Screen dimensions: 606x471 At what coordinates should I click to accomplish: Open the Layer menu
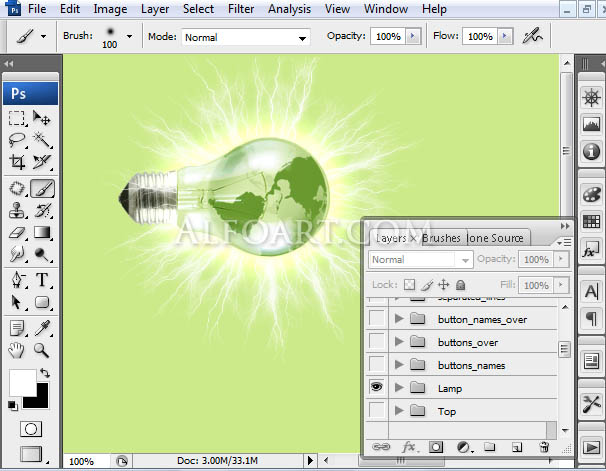pos(155,9)
